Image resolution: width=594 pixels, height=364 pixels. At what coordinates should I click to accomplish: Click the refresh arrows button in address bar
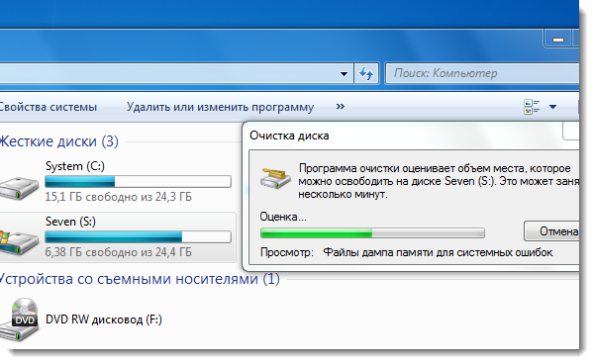(366, 73)
